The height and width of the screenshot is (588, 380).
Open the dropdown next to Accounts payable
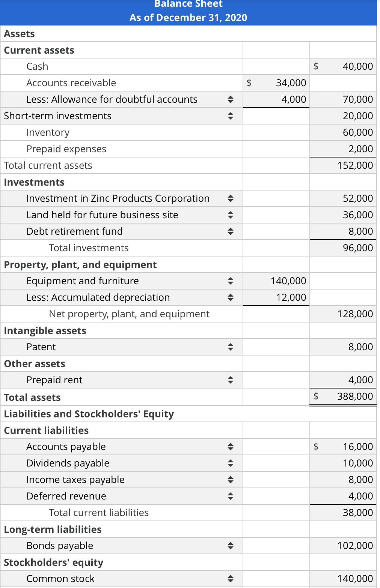pos(230,447)
